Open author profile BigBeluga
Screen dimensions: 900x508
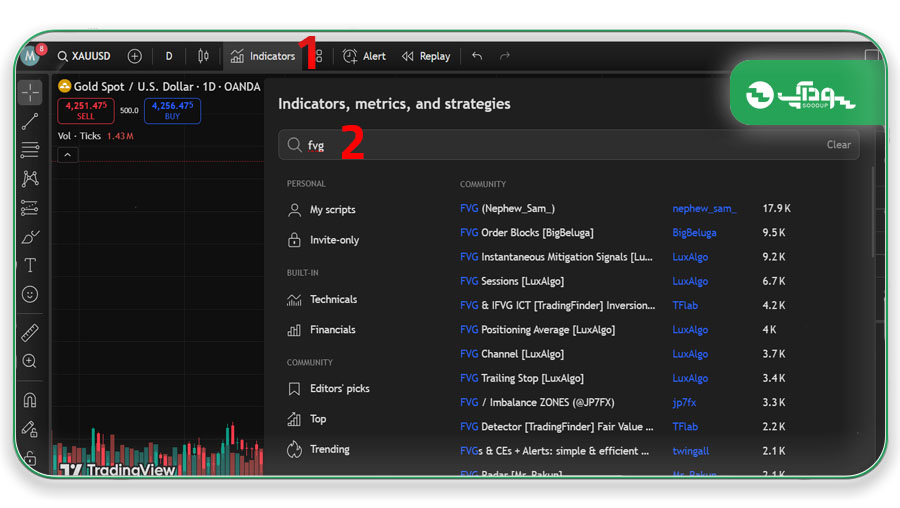coord(695,232)
